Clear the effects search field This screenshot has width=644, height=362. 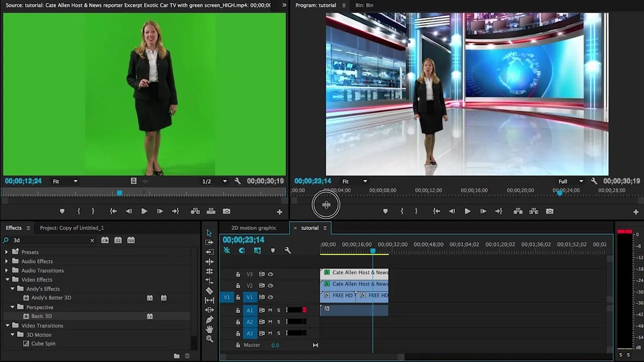[x=92, y=240]
